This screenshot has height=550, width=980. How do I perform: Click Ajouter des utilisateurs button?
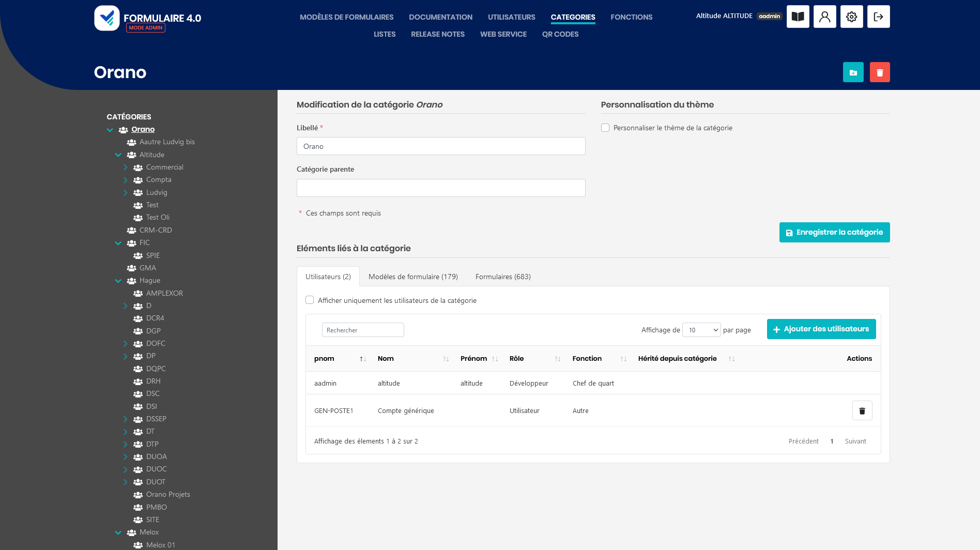[x=821, y=329]
